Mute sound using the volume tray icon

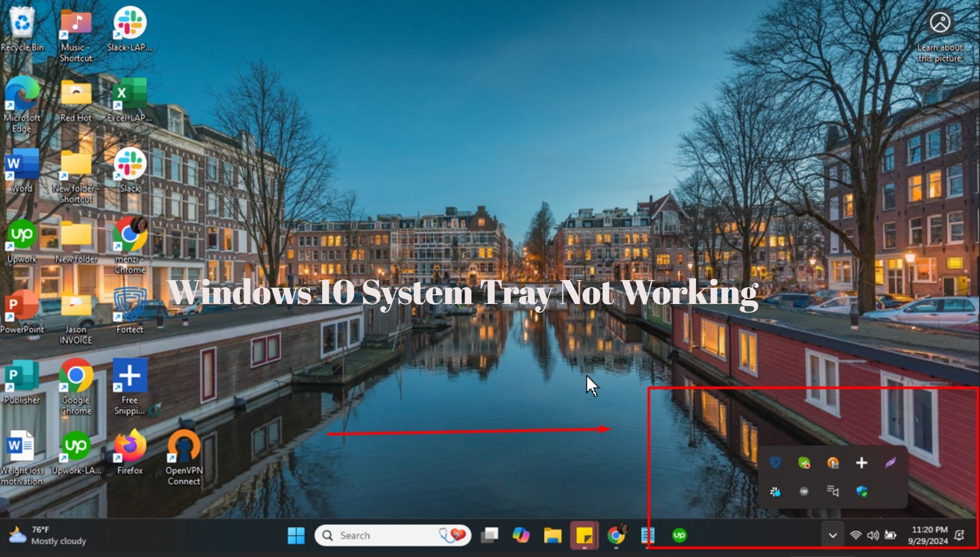[873, 536]
